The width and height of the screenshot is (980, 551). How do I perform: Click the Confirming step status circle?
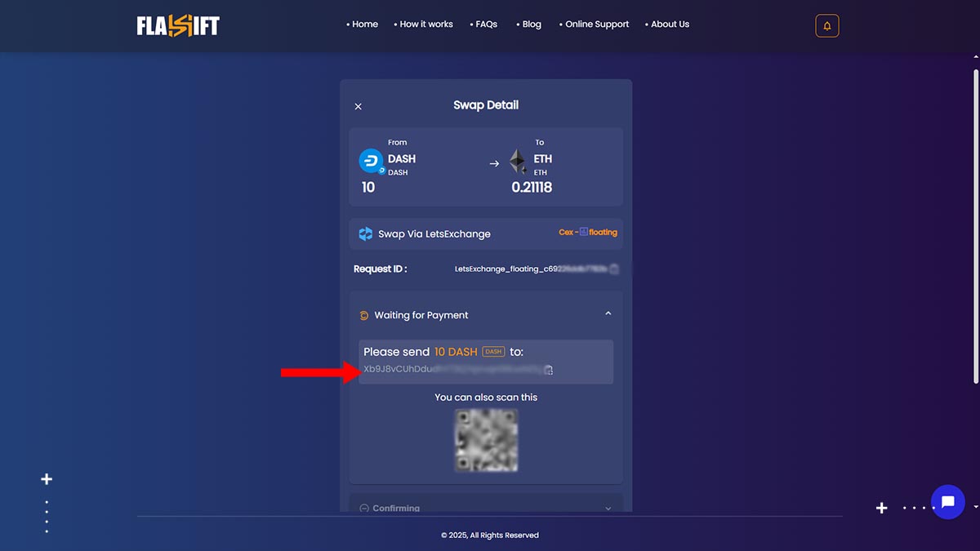click(363, 508)
